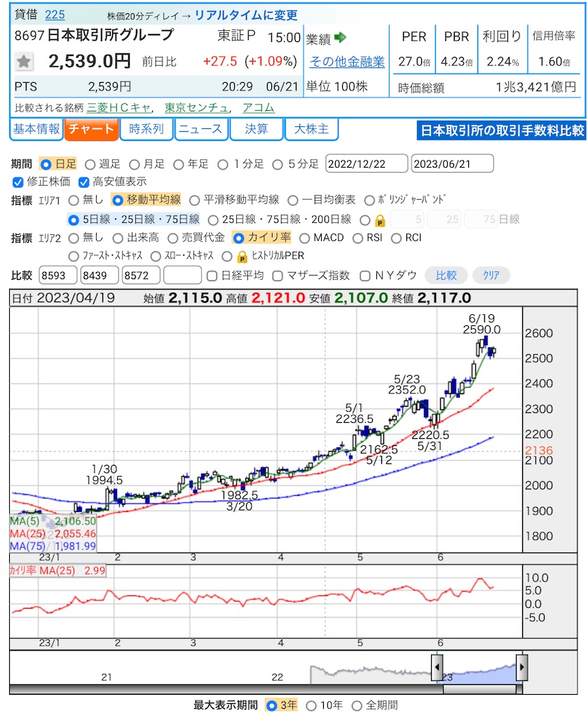Viewport: 588px width, 718px height.
Task: Click the 時価総額 1兆3,421億円 value
Action: (535, 88)
